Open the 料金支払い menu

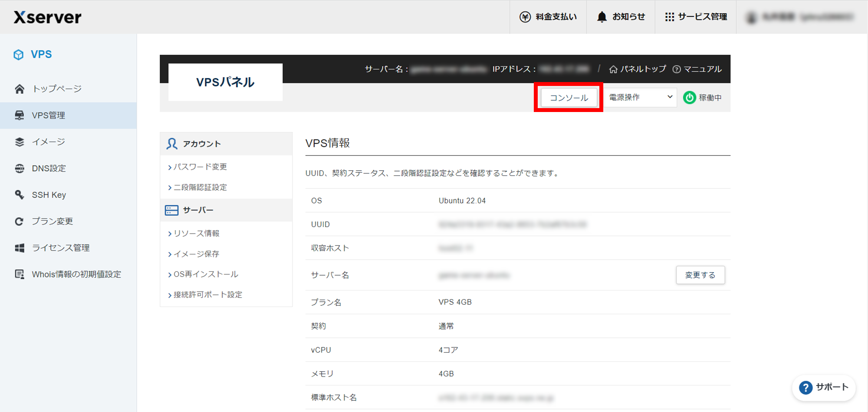point(548,16)
